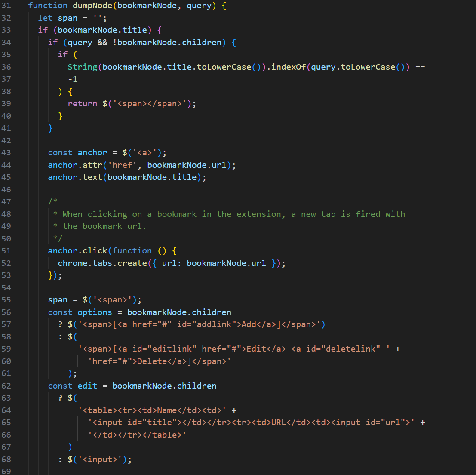Screen dimensions: 476x475
Task: Click line number 68 in the gutter
Action: click(x=6, y=460)
